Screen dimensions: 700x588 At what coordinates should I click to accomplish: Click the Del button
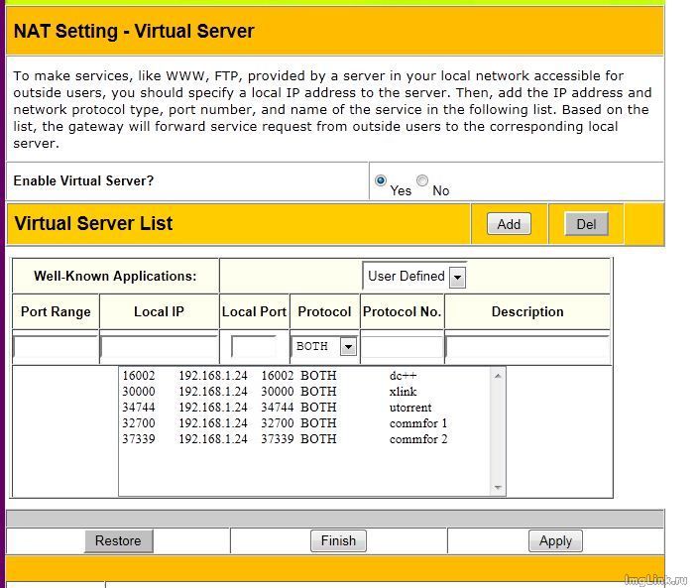point(586,224)
